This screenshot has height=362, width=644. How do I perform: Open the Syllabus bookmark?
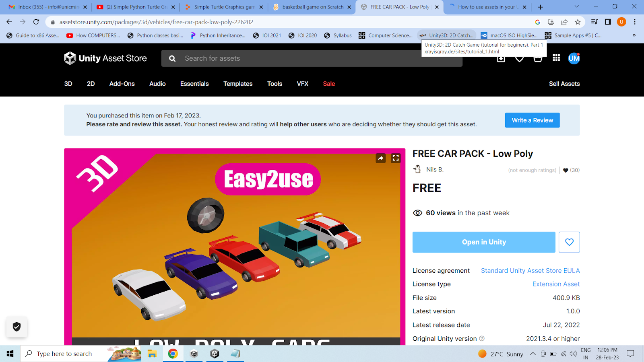coord(338,35)
